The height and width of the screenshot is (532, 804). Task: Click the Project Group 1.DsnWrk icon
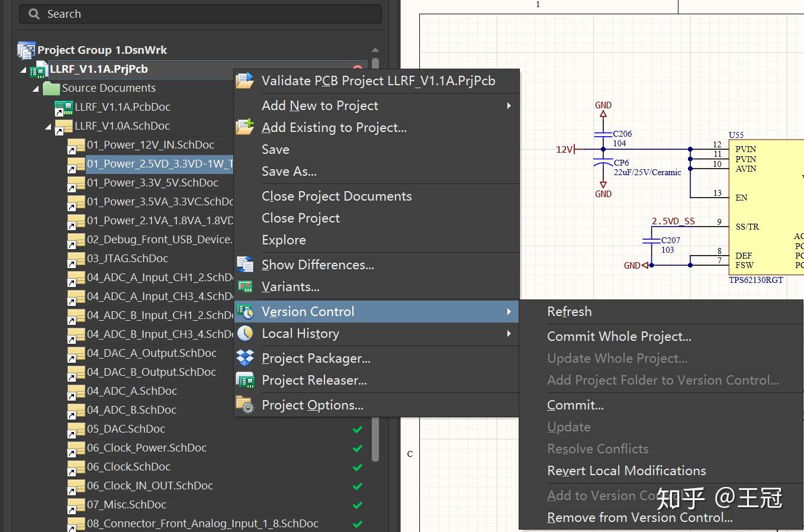26,50
